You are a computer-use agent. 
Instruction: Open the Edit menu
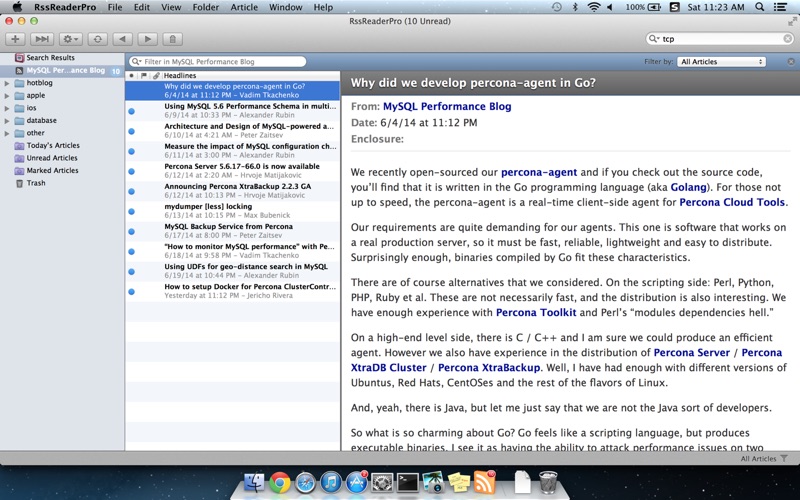[x=142, y=7]
